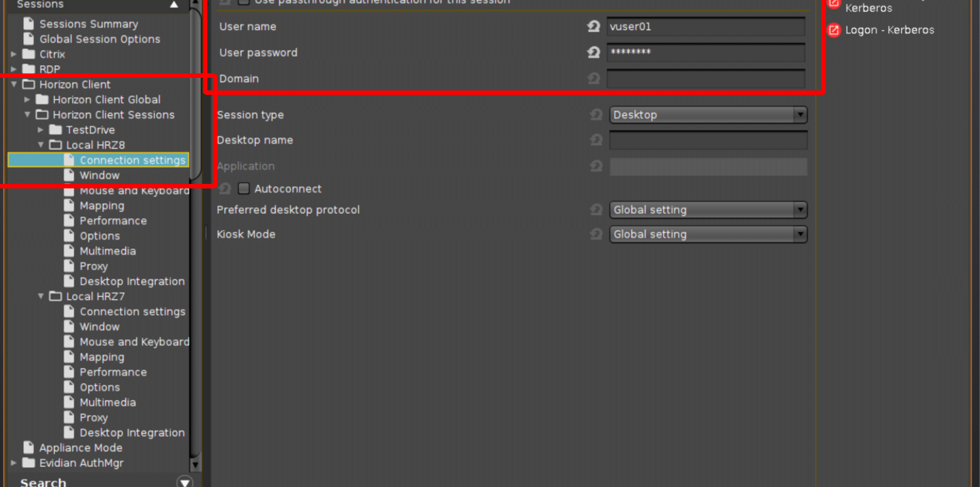Expand the RDP tree node
The image size is (980, 487).
(x=14, y=69)
